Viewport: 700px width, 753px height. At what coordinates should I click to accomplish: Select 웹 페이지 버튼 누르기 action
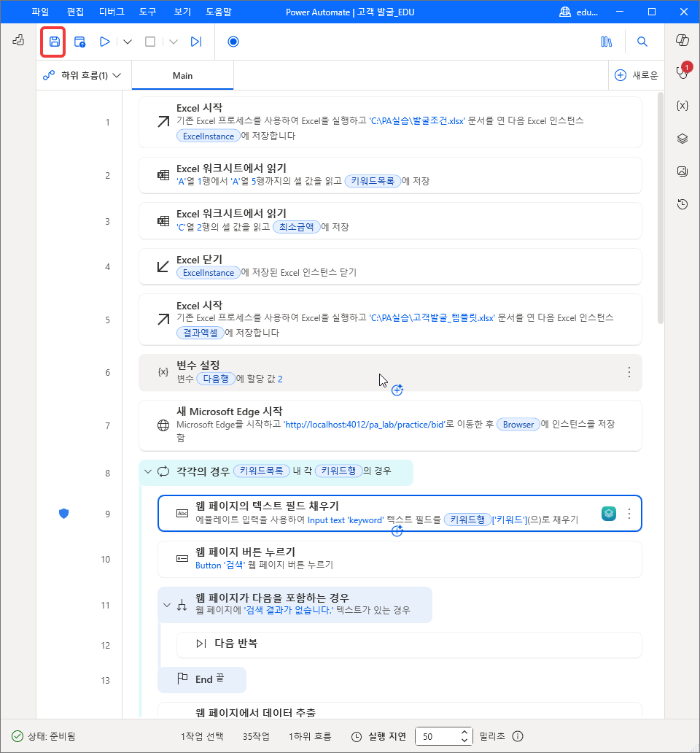pos(400,559)
